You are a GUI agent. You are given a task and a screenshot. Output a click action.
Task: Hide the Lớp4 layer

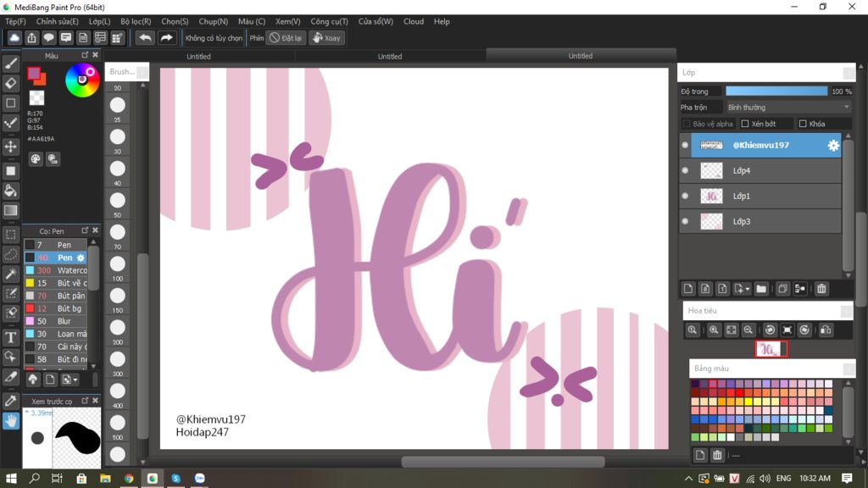pos(685,170)
